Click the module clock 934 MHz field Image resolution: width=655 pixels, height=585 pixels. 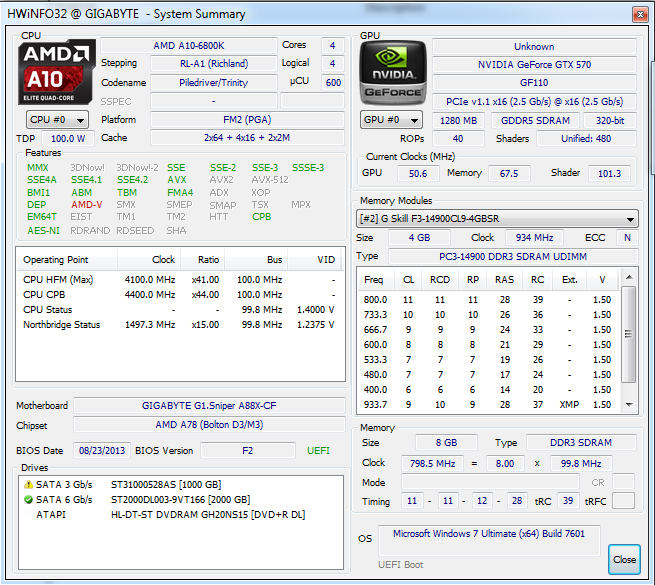point(534,238)
